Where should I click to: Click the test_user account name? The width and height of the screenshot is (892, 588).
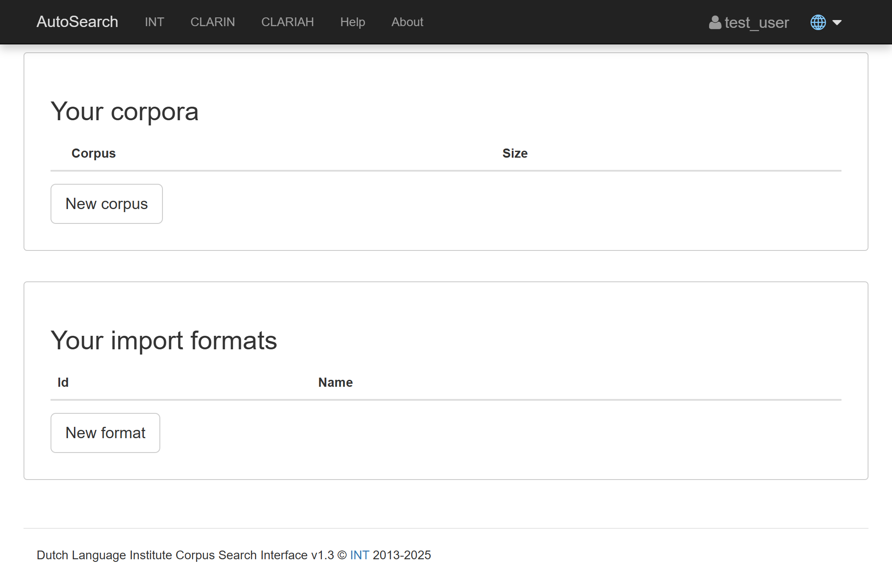pos(757,23)
